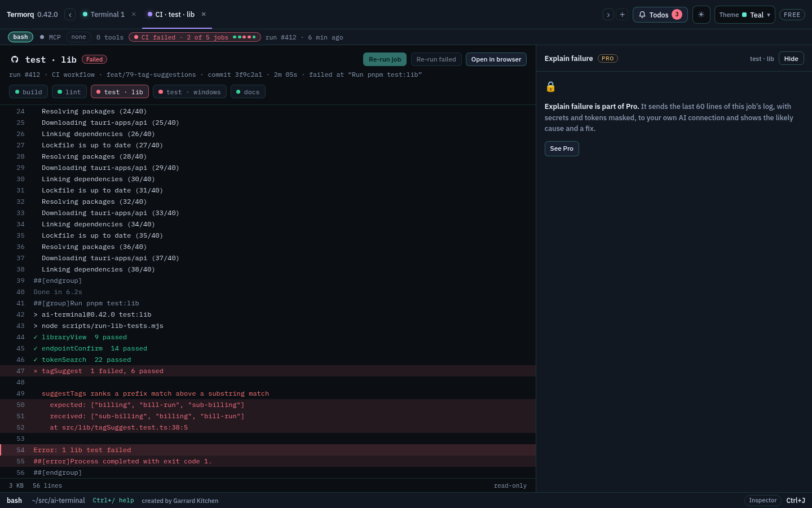This screenshot has width=812, height=508.
Task: Click the FREE plan badge
Action: (x=792, y=15)
